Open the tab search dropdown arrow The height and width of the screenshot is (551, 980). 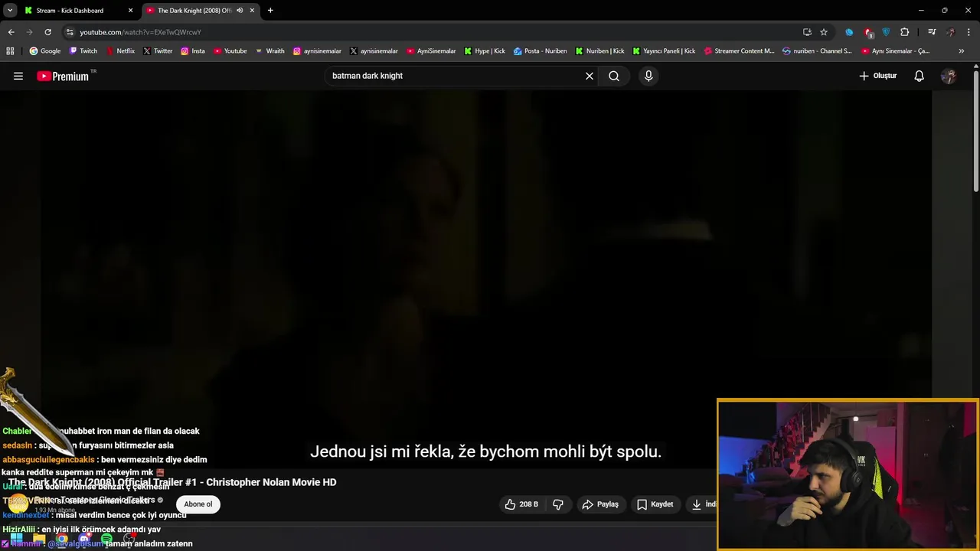(10, 11)
